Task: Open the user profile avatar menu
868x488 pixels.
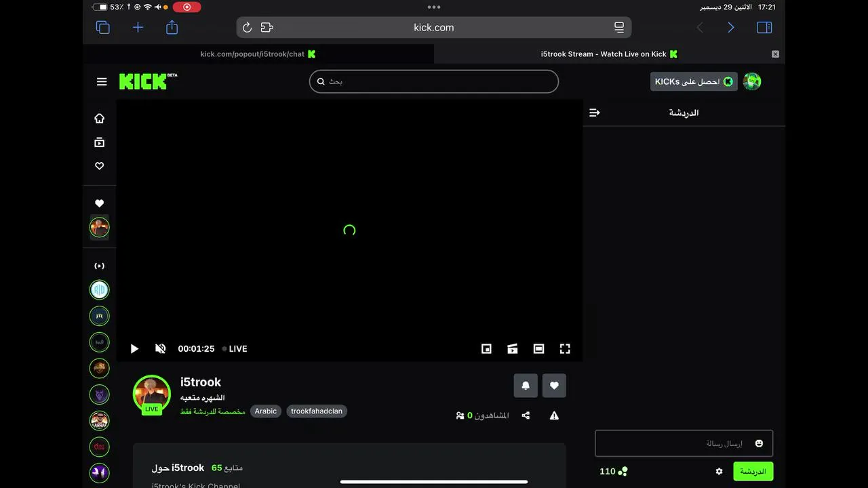Action: 752,81
